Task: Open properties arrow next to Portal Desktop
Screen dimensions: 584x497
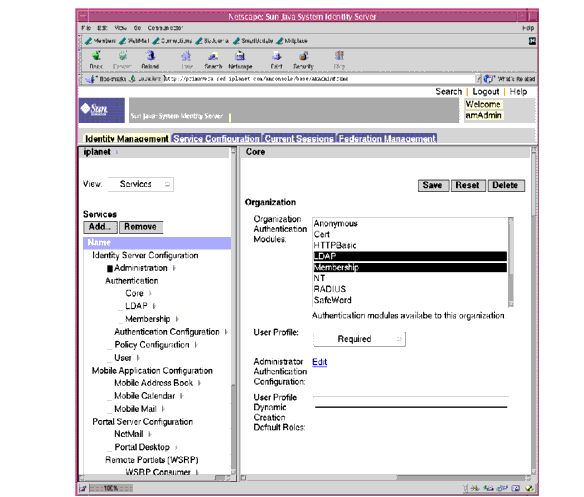Action: click(176, 447)
